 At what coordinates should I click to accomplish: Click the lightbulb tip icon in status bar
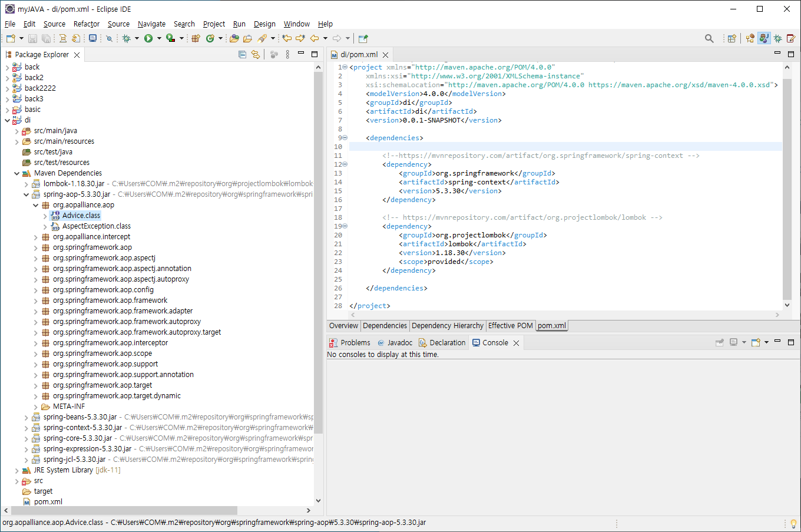pos(793,523)
